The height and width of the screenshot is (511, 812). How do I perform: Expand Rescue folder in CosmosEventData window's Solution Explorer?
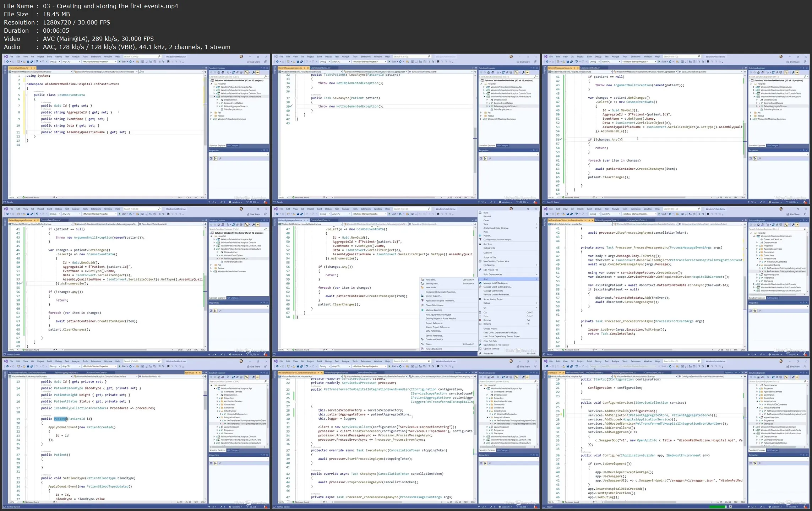pyautogui.click(x=211, y=116)
